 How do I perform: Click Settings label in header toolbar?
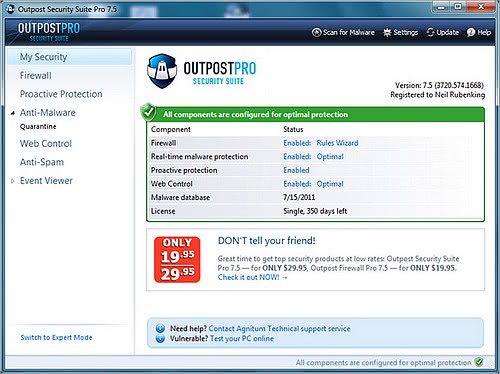(406, 32)
